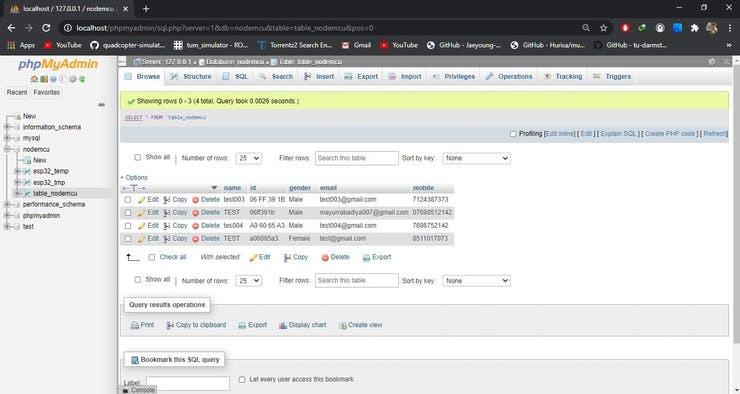Open the upper Sort by key dropdown
The width and height of the screenshot is (740, 394).
pos(476,158)
